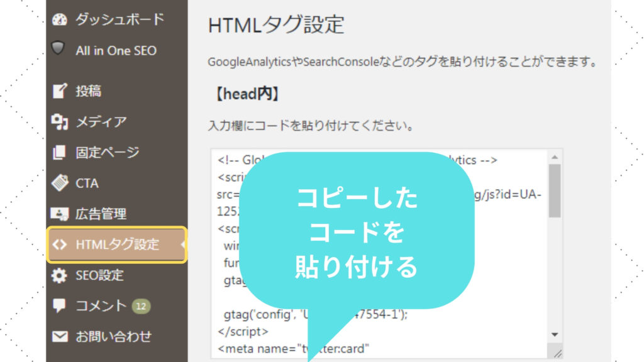
Task: Click the textarea resize handle
Action: coord(557,353)
